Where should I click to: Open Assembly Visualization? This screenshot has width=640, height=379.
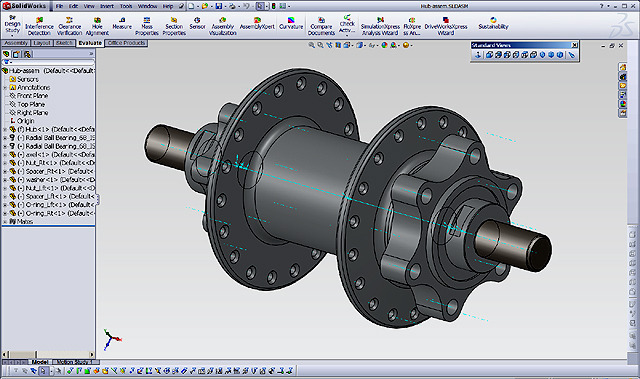pos(222,26)
